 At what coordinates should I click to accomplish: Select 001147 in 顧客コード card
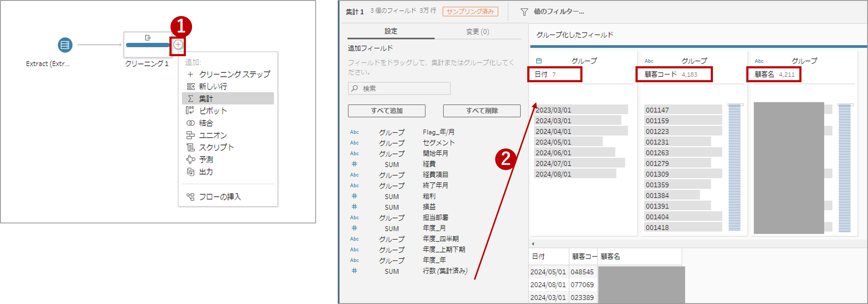[x=683, y=110]
